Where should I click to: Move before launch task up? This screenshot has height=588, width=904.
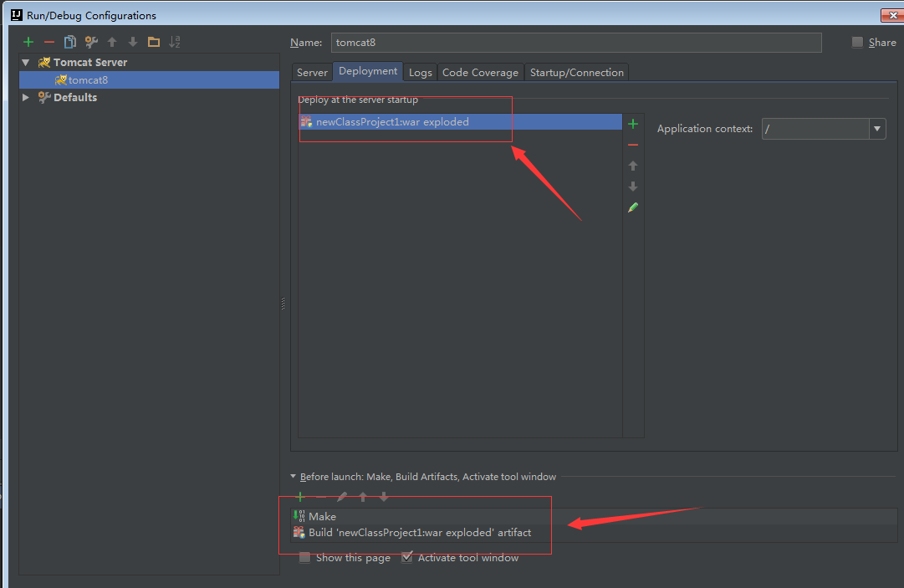[x=363, y=496]
